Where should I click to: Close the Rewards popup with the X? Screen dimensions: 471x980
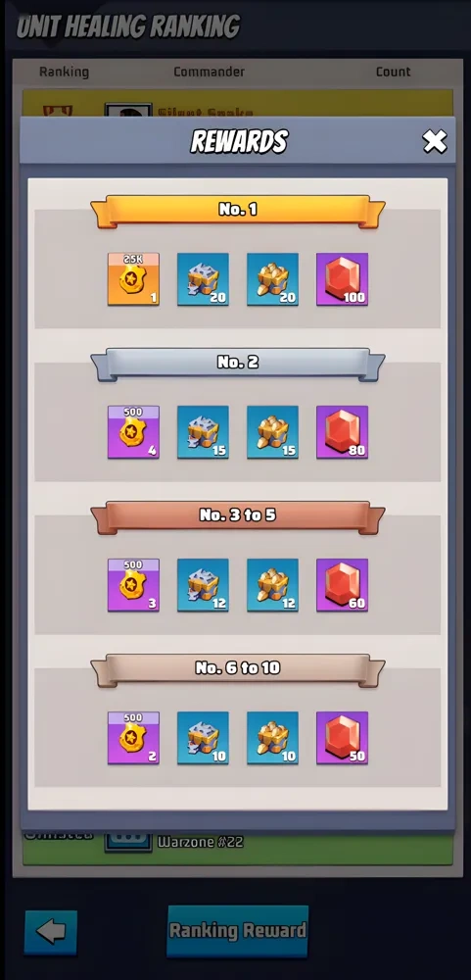point(435,142)
